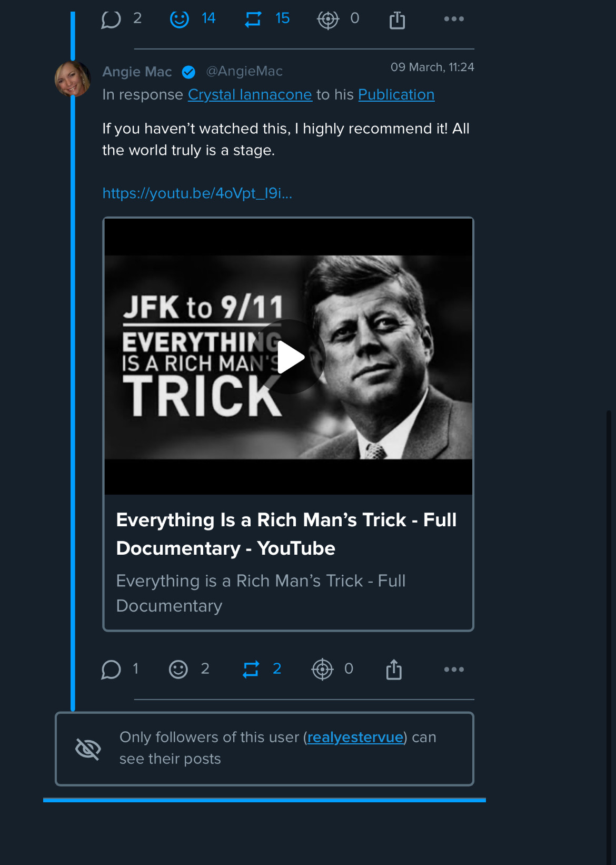Open replies on the top post
Viewport: 616px width, 865px height.
(111, 19)
